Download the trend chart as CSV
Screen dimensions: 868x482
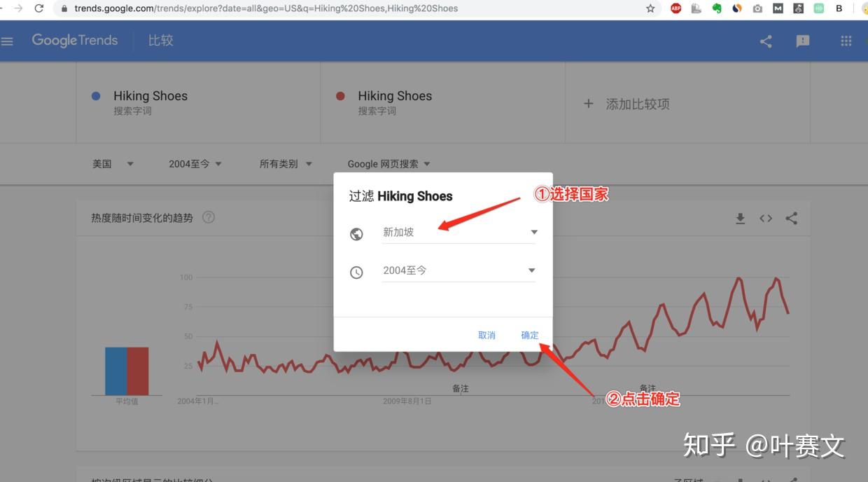(x=740, y=219)
